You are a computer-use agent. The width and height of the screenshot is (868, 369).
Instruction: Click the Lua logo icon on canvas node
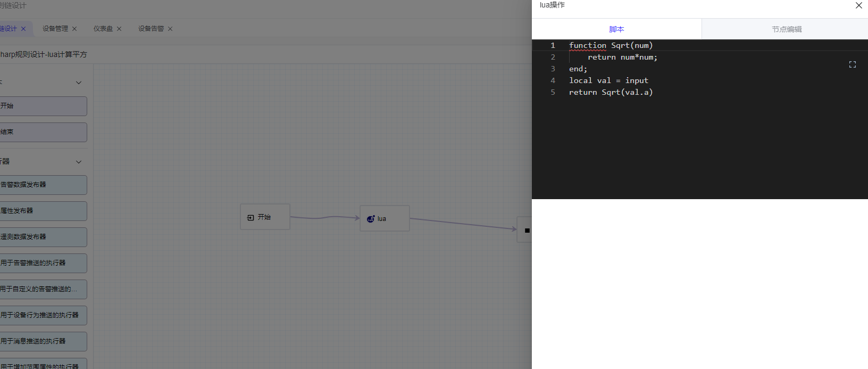371,219
